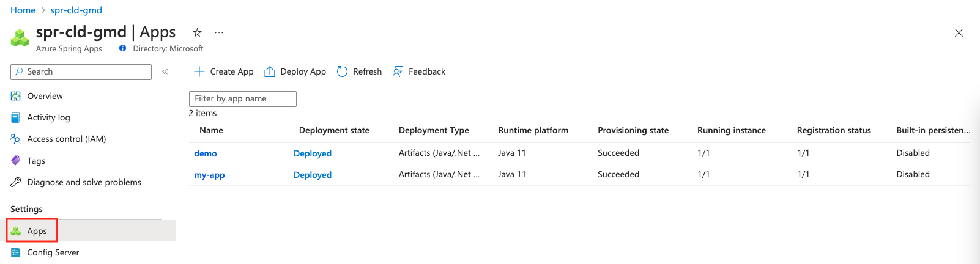The width and height of the screenshot is (980, 264).
Task: Click Deployed status for demo
Action: (x=313, y=153)
